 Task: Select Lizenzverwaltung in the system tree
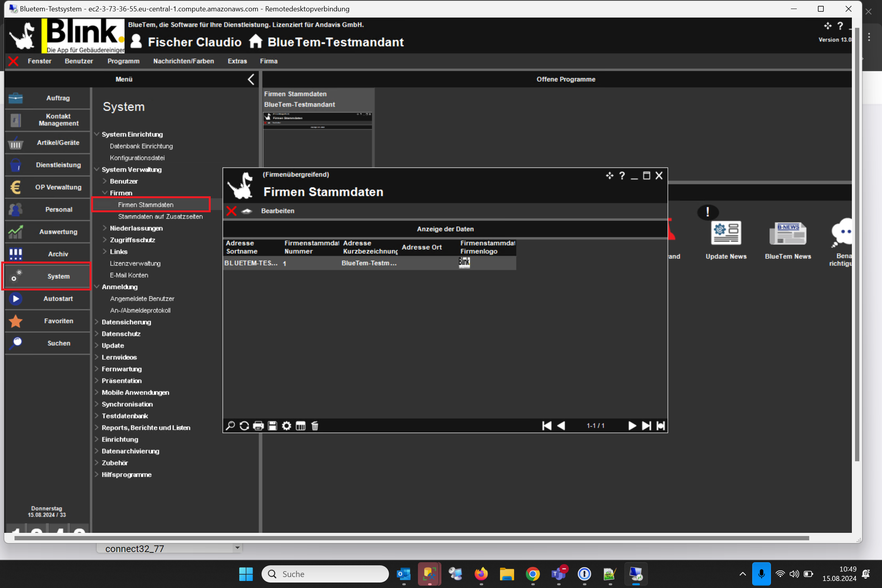pos(135,263)
